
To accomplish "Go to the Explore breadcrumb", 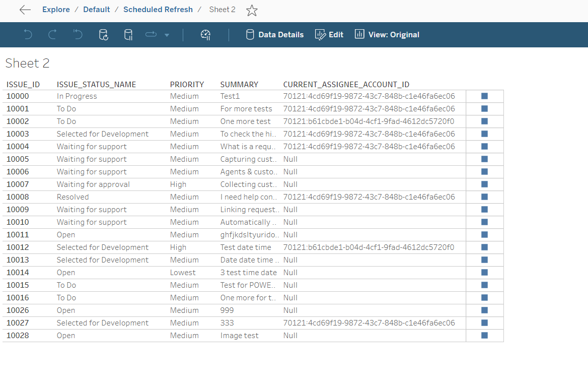I will [56, 10].
